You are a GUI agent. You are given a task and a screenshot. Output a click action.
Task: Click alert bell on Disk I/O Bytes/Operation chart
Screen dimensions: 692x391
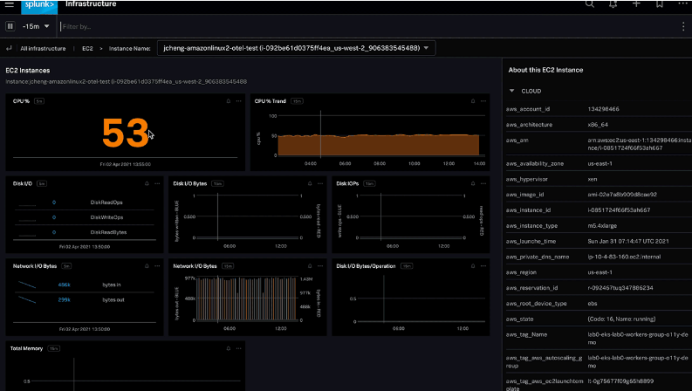[x=473, y=266]
